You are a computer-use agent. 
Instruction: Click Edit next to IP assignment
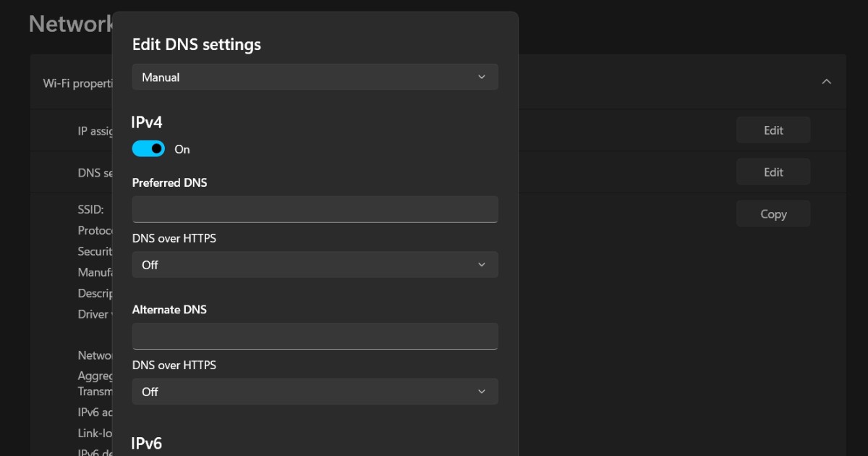pyautogui.click(x=773, y=130)
